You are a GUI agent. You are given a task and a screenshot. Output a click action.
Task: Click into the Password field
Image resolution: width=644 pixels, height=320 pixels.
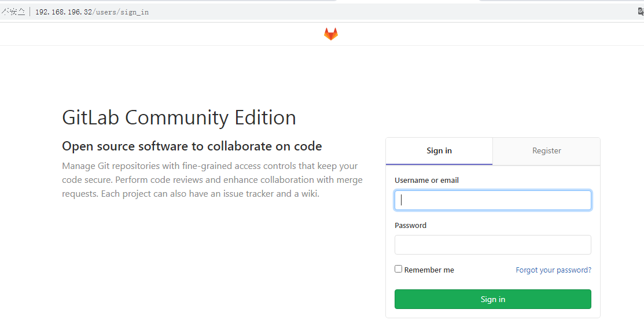pos(493,245)
